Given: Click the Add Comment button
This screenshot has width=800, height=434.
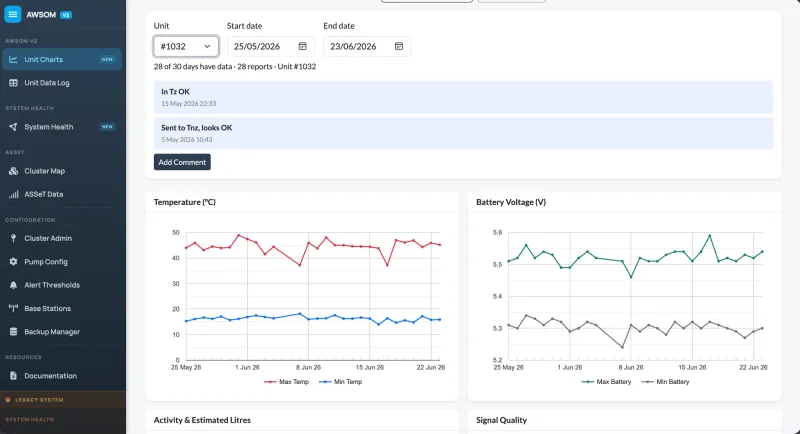Looking at the screenshot, I should point(182,162).
